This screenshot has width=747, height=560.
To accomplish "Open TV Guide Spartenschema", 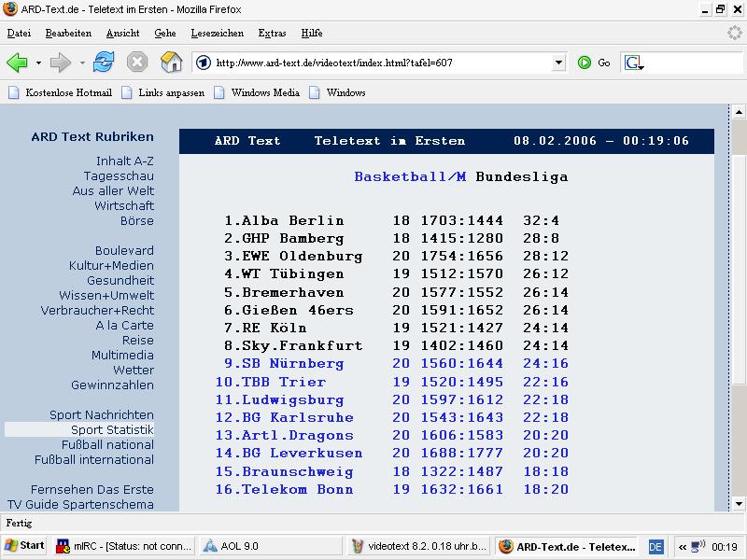I will coord(80,504).
